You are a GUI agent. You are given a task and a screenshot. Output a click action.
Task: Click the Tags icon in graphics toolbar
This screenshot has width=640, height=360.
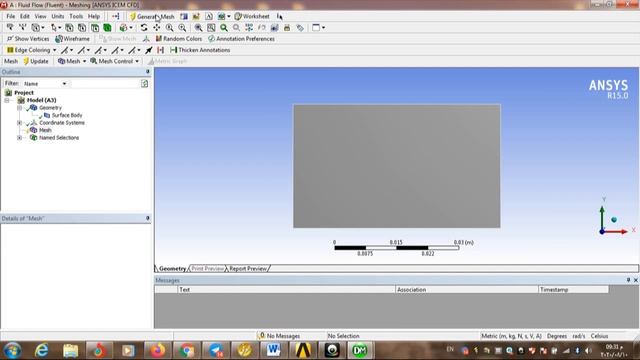[x=300, y=28]
